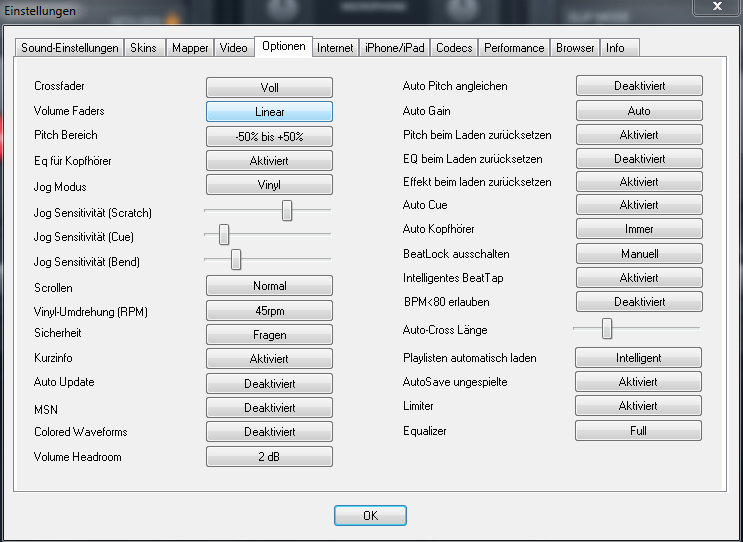The image size is (743, 542).
Task: Change Volume Faders 'Linear' option
Action: coord(269,112)
